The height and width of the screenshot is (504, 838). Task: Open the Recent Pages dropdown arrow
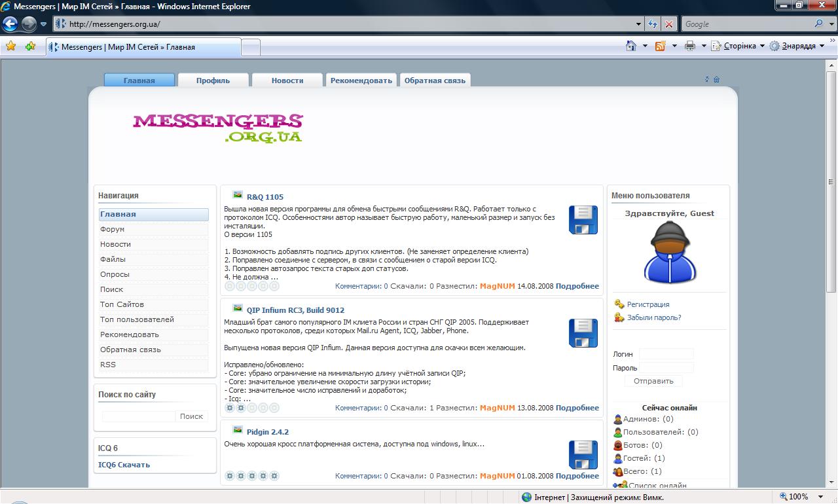(44, 24)
